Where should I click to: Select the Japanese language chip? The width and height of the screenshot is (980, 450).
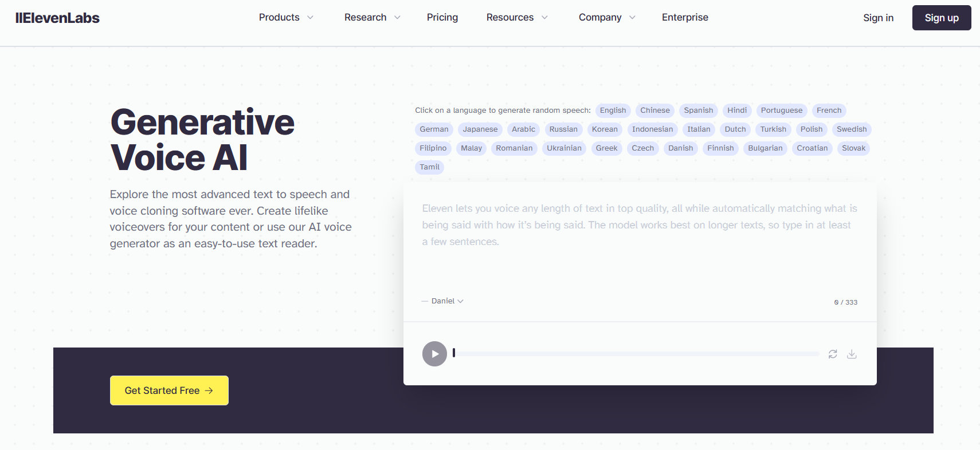tap(480, 129)
